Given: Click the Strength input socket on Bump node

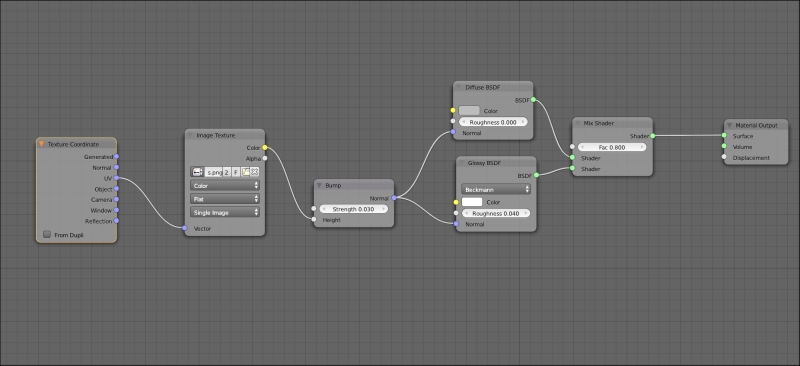Looking at the screenshot, I should pyautogui.click(x=314, y=209).
